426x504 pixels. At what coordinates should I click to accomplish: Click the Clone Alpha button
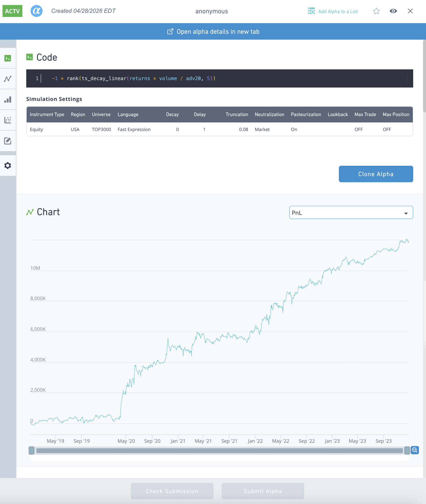pyautogui.click(x=376, y=174)
